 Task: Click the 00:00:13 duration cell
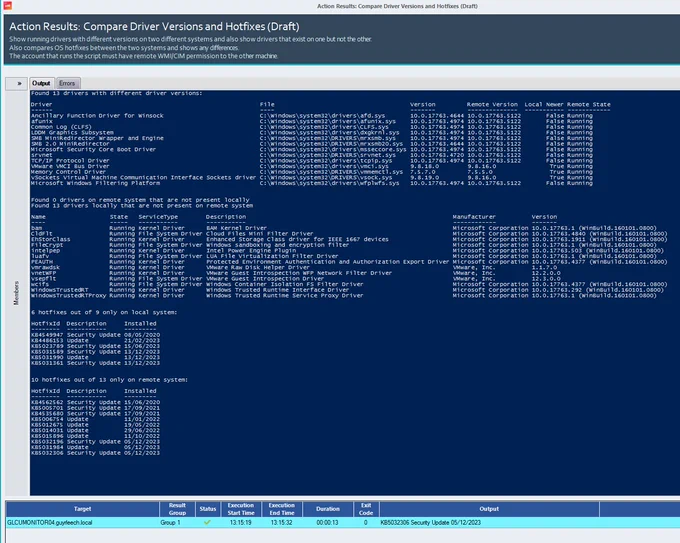327,522
